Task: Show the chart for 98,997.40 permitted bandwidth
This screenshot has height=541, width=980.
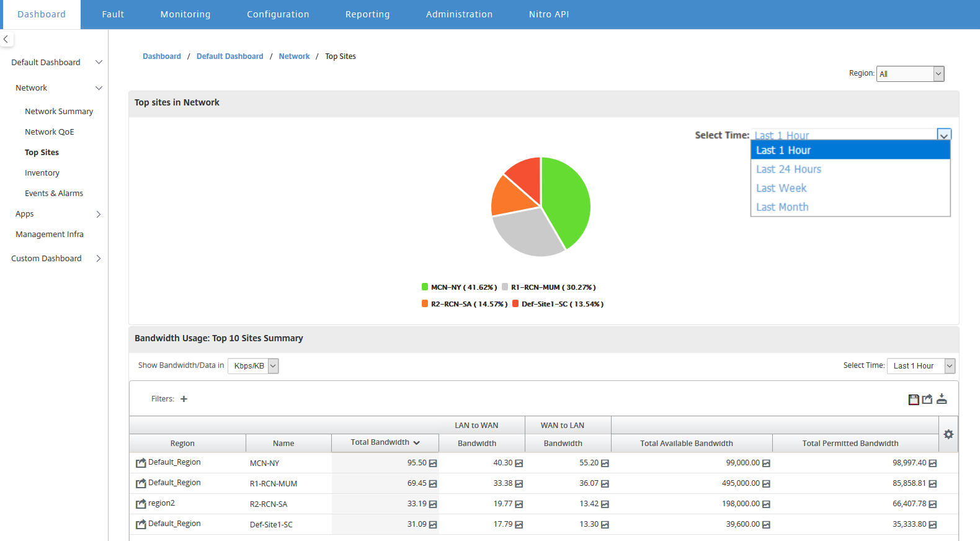Action: (933, 463)
